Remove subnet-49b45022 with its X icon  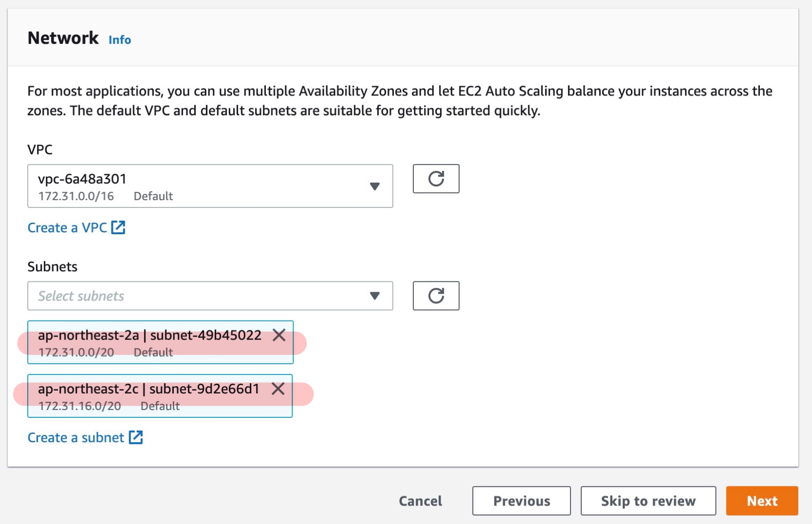pyautogui.click(x=279, y=335)
